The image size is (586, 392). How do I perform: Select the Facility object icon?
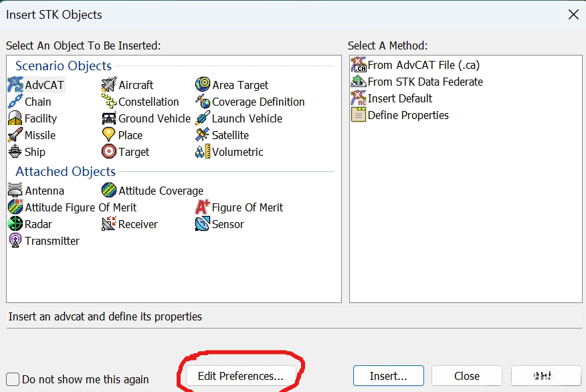(x=15, y=118)
